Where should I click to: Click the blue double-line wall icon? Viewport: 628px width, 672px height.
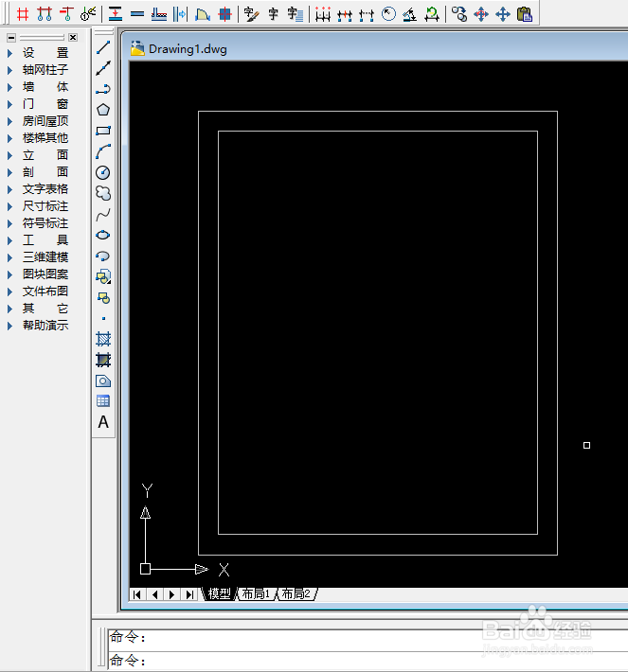click(x=137, y=14)
